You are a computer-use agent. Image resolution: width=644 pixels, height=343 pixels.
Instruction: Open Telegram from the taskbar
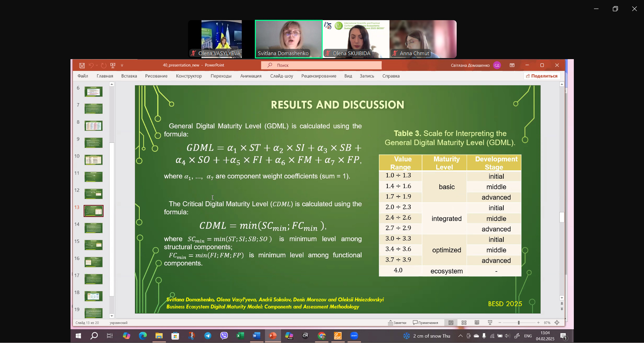(x=208, y=336)
